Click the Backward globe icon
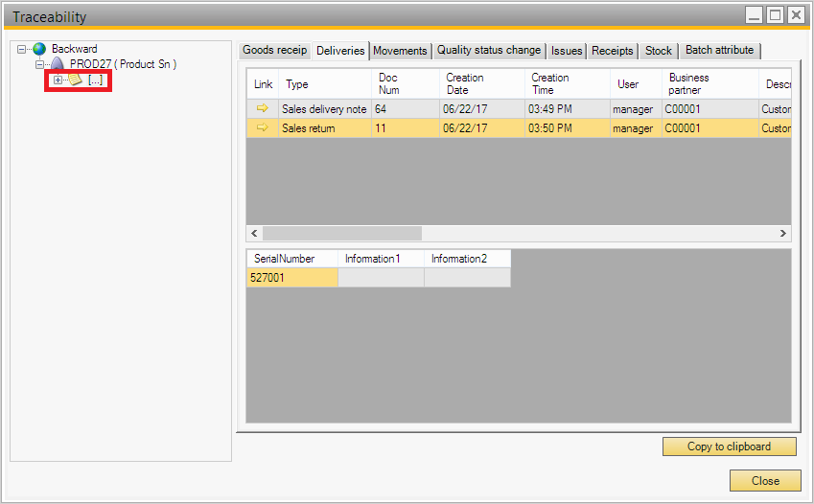814x504 pixels. point(39,49)
